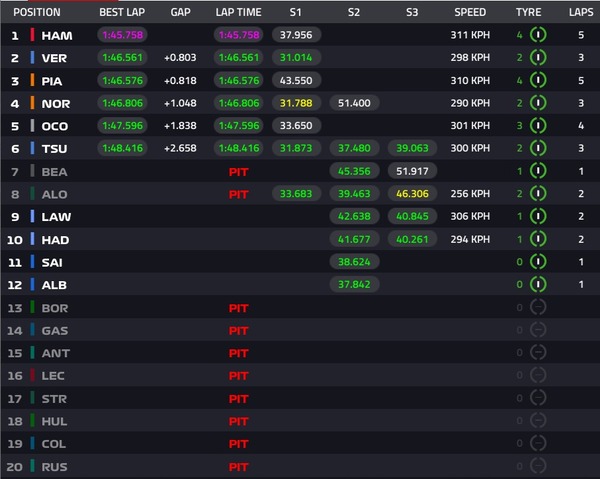
Task: Click the red PIT label for GAS
Action: tap(238, 331)
